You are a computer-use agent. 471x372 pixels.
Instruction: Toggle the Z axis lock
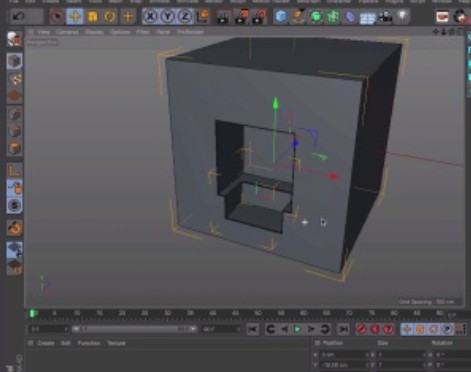(185, 16)
